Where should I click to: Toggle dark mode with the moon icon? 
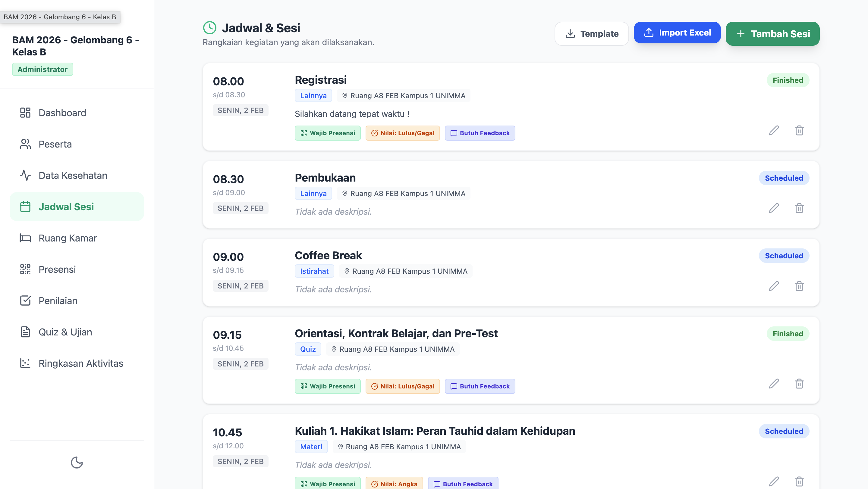pos(77,463)
